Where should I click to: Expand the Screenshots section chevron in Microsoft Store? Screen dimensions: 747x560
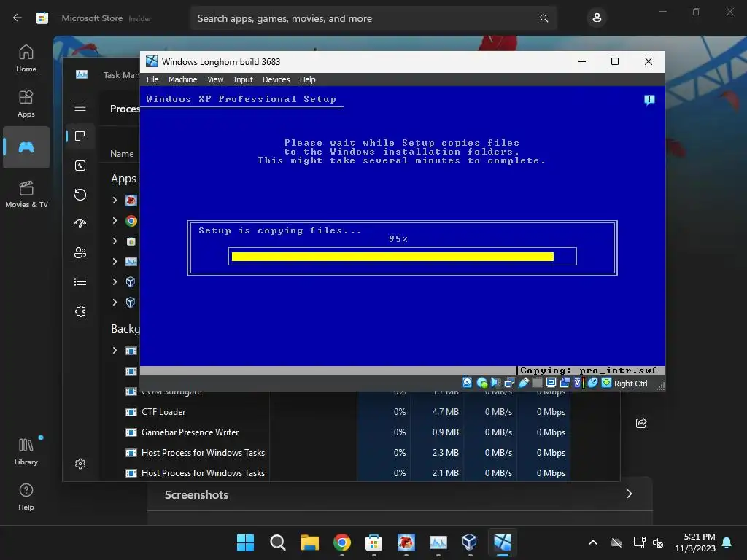point(629,494)
